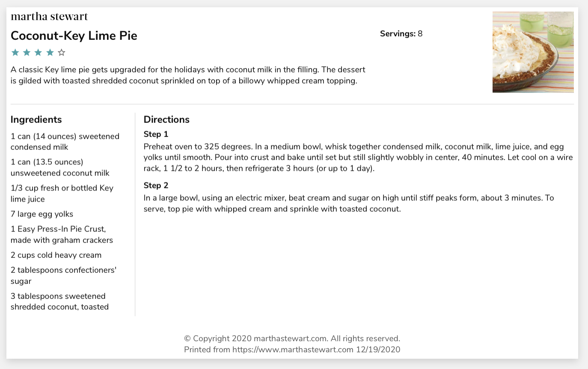Click the empty fifth rating star
Viewport: 588px width, 369px height.
(x=61, y=53)
